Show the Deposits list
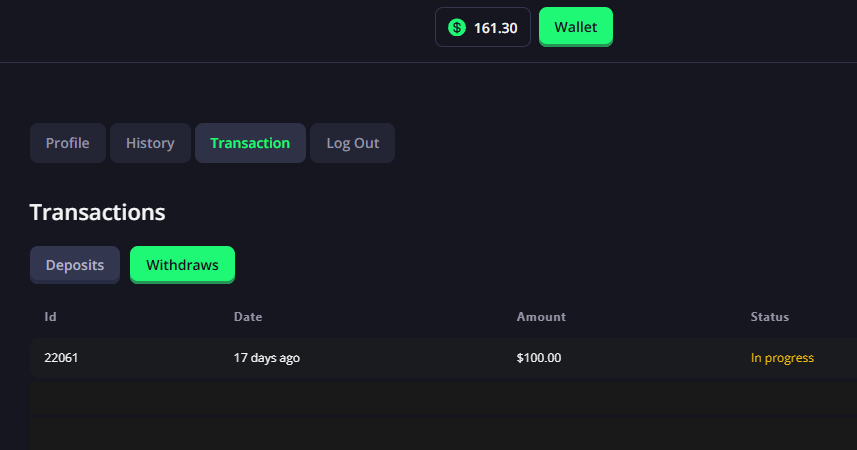The image size is (857, 450). 75,265
